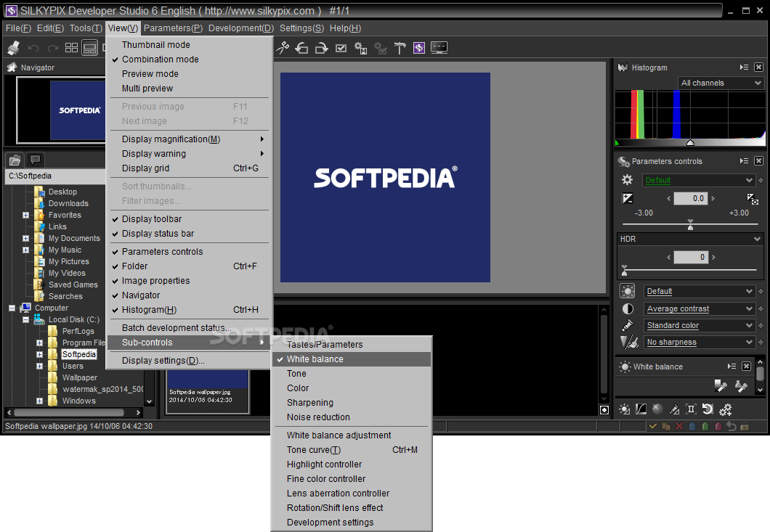Viewport: 770px width, 532px height.
Task: Expand the Favorites folder tree node
Action: tap(25, 215)
